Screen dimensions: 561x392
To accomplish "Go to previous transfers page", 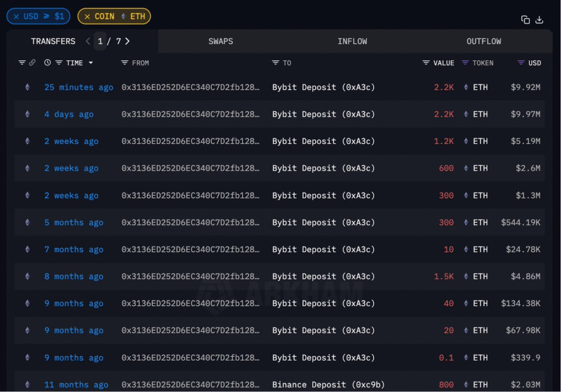I will [x=88, y=41].
